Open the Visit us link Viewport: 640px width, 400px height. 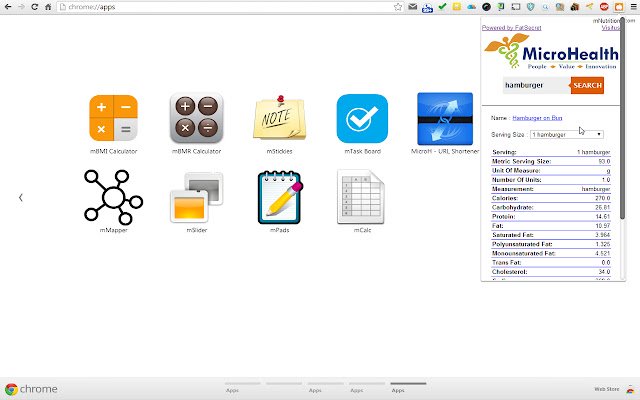pyautogui.click(x=611, y=28)
